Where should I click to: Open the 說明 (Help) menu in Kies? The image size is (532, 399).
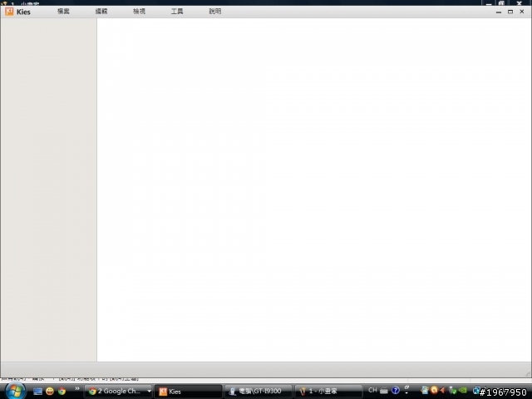tap(215, 12)
